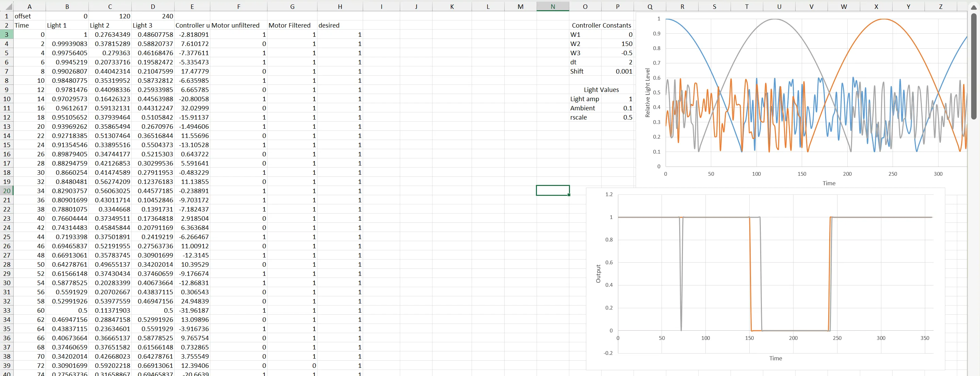This screenshot has width=980, height=376.
Task: Click the 'Motor Filtered' header cell
Action: [292, 25]
